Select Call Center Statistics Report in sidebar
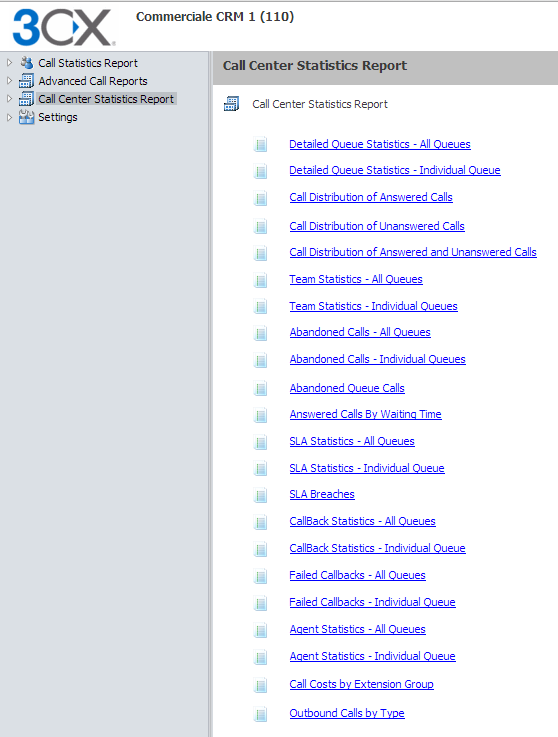The image size is (558, 737). click(x=106, y=99)
